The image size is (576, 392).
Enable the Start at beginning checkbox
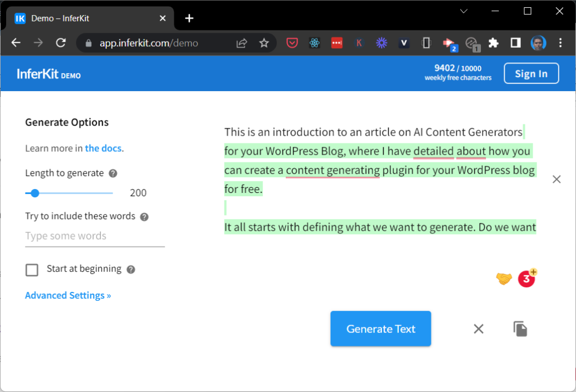pos(32,269)
